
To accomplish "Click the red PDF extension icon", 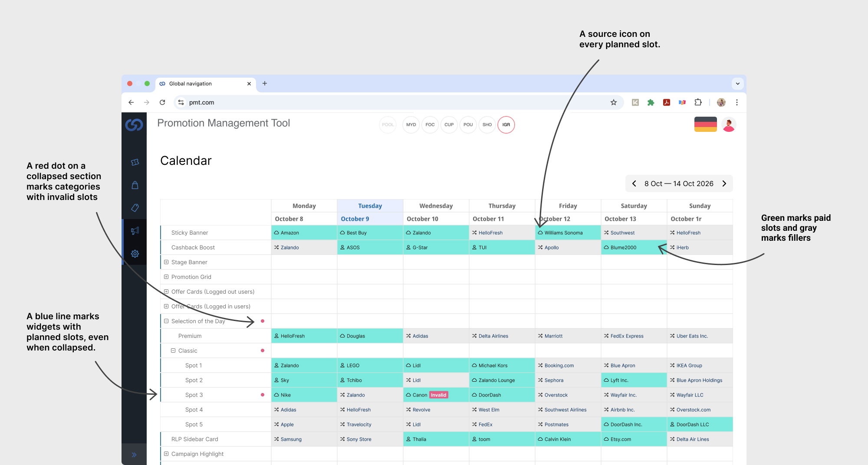I will (667, 102).
